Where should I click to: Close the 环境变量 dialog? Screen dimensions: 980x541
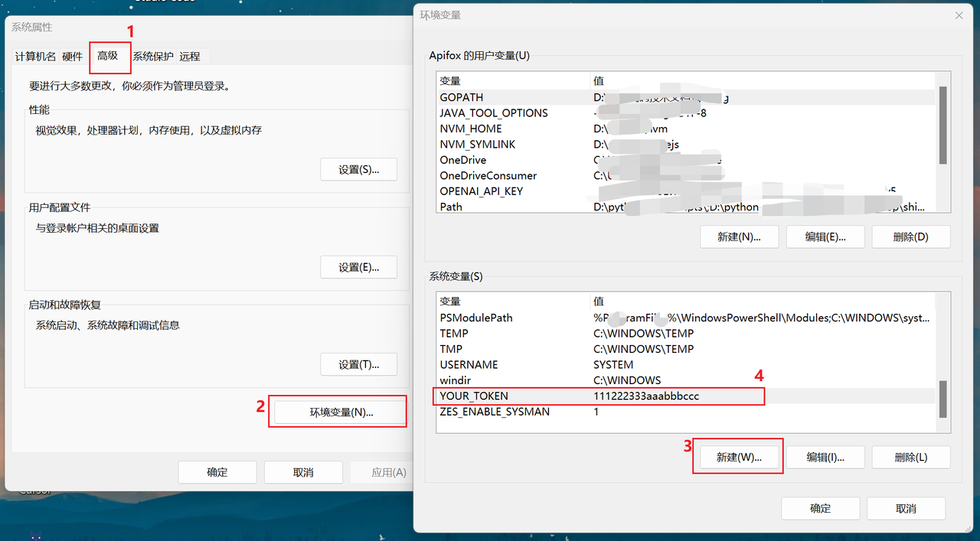959,15
